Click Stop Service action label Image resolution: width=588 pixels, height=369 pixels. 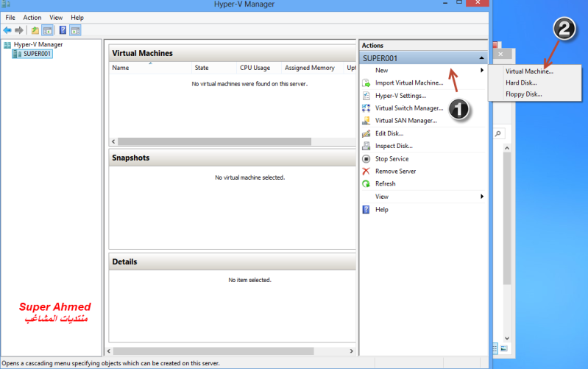tap(392, 159)
